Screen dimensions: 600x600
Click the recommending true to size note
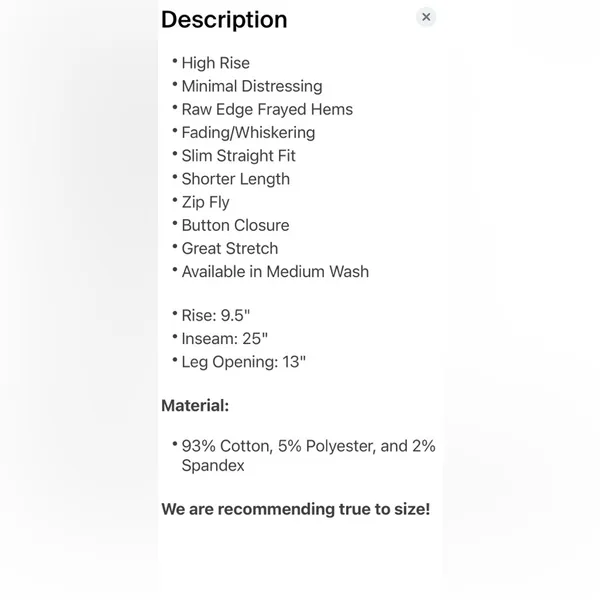(x=296, y=509)
